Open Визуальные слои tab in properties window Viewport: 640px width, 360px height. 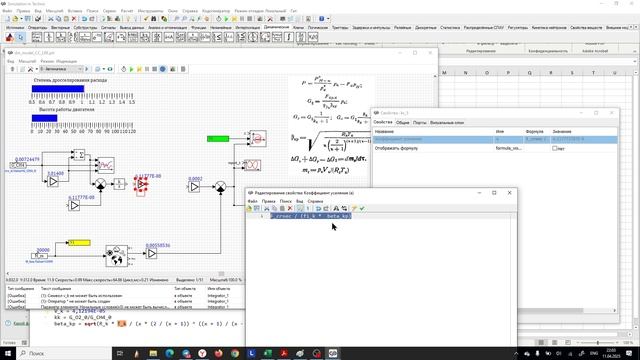coord(447,122)
